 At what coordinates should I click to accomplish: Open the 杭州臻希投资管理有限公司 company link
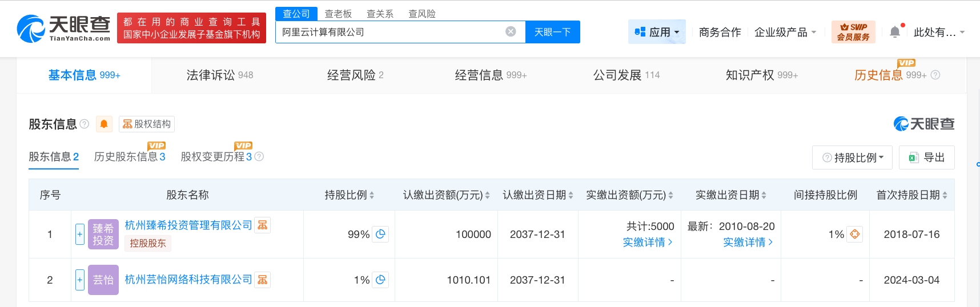click(188, 225)
